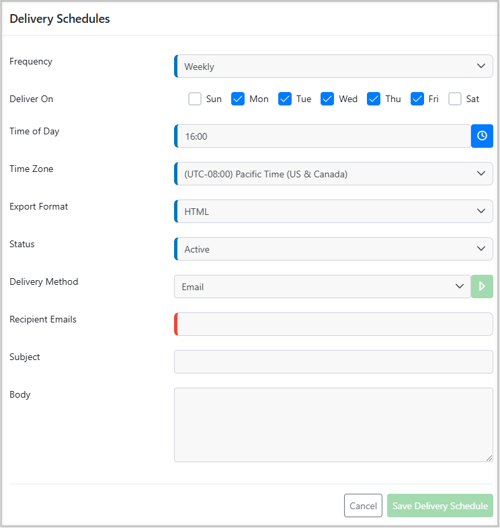This screenshot has width=500, height=528.
Task: Click the Subject text field
Action: [334, 362]
